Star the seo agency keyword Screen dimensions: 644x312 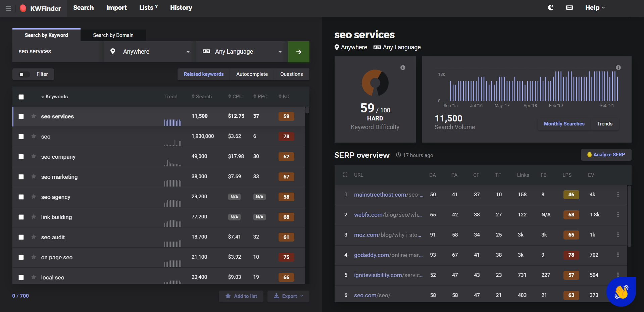34,197
